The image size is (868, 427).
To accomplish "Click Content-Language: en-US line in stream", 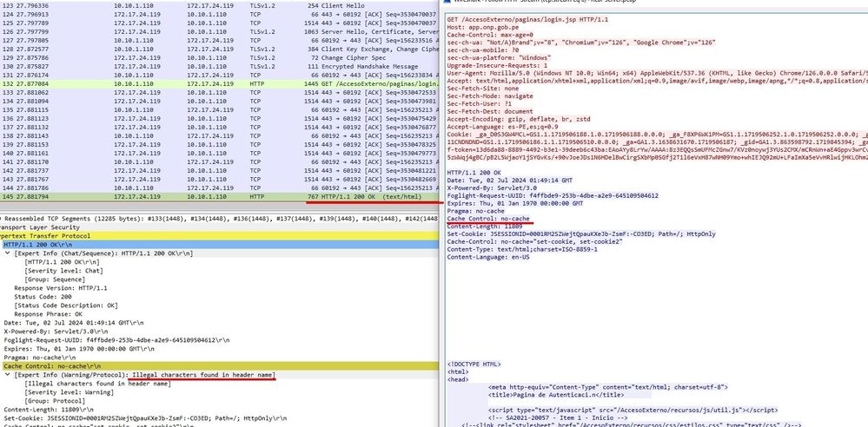I will (x=488, y=257).
